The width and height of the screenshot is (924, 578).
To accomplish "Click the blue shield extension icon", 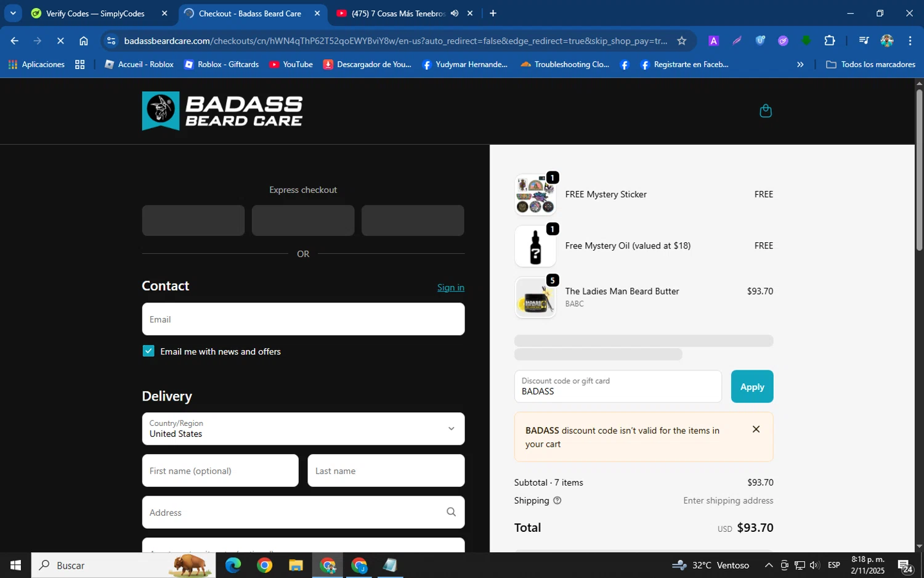I will [x=760, y=41].
